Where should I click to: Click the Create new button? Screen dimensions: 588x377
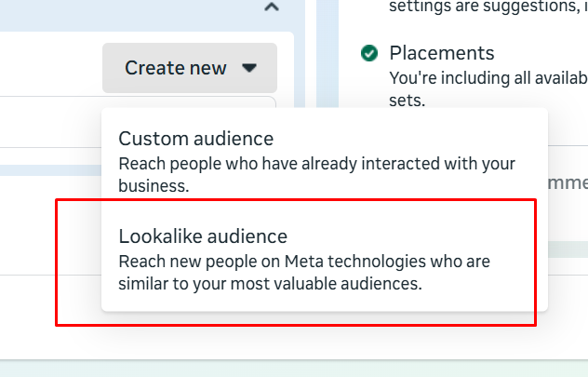click(x=189, y=68)
